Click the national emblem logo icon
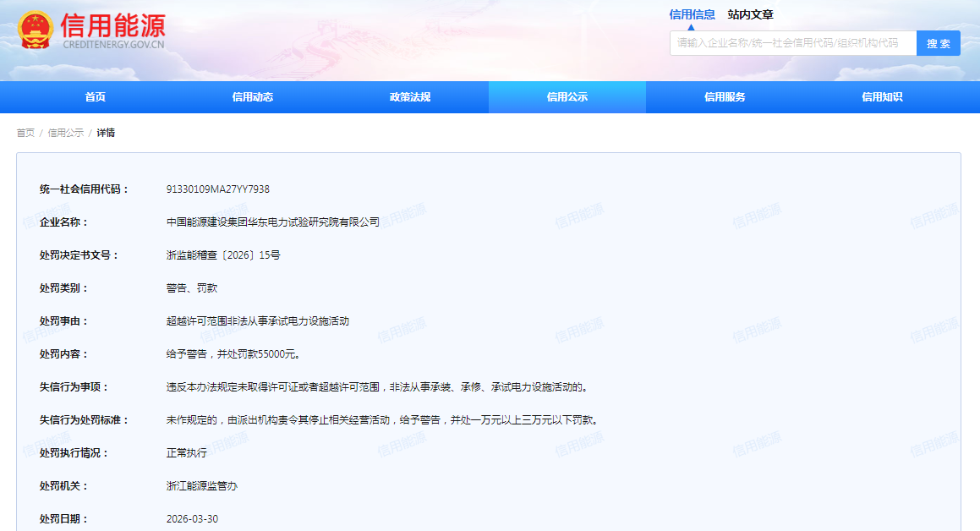 point(35,30)
